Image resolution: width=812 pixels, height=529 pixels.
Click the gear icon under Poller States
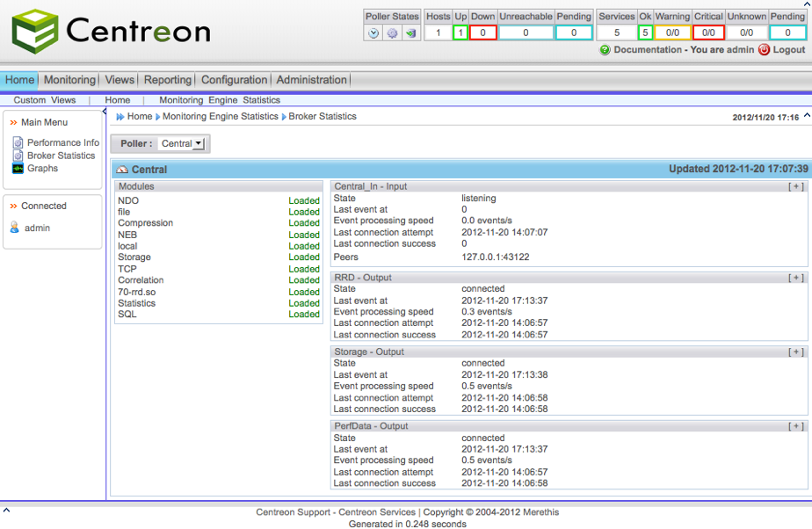click(392, 33)
